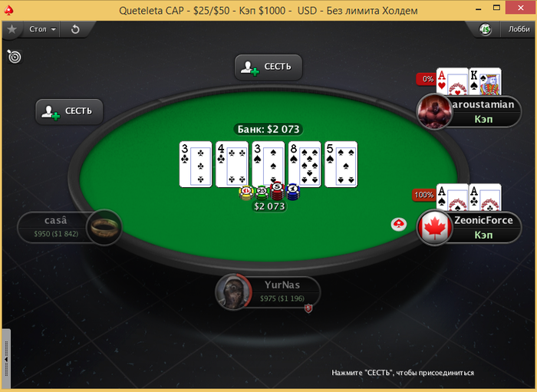This screenshot has width=537, height=392.
Task: Click aroustamian's player avatar
Action: click(x=434, y=111)
